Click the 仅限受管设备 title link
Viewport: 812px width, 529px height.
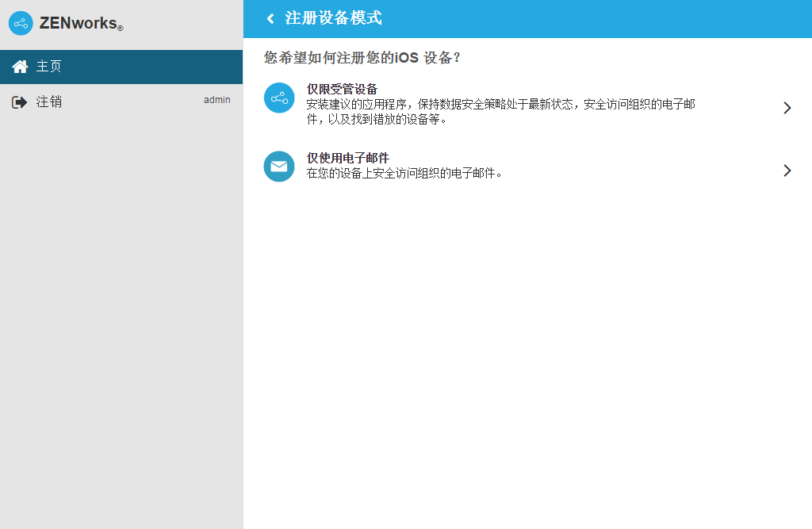pyautogui.click(x=342, y=89)
